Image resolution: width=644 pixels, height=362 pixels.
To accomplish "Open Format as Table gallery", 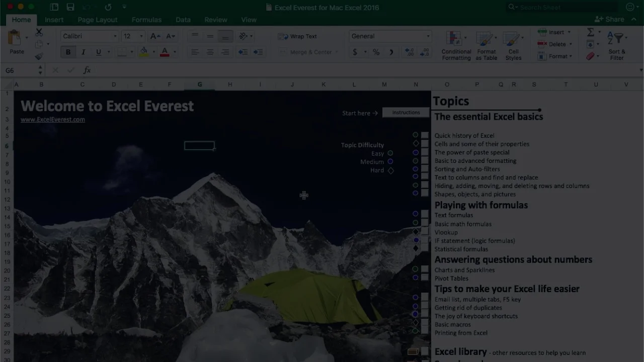I will 486,45.
